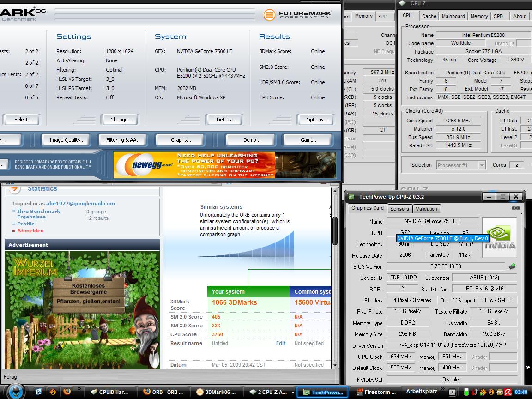Switch to Sensors tab in GPU-Z
532x399 pixels.
[399, 209]
